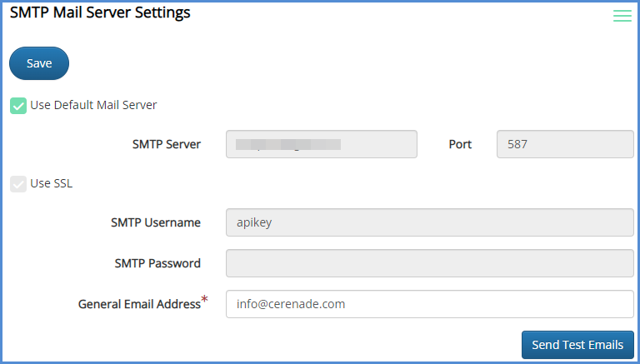The width and height of the screenshot is (640, 364).
Task: Click the "SMTP Mail Server Settings" heading
Action: [100, 13]
